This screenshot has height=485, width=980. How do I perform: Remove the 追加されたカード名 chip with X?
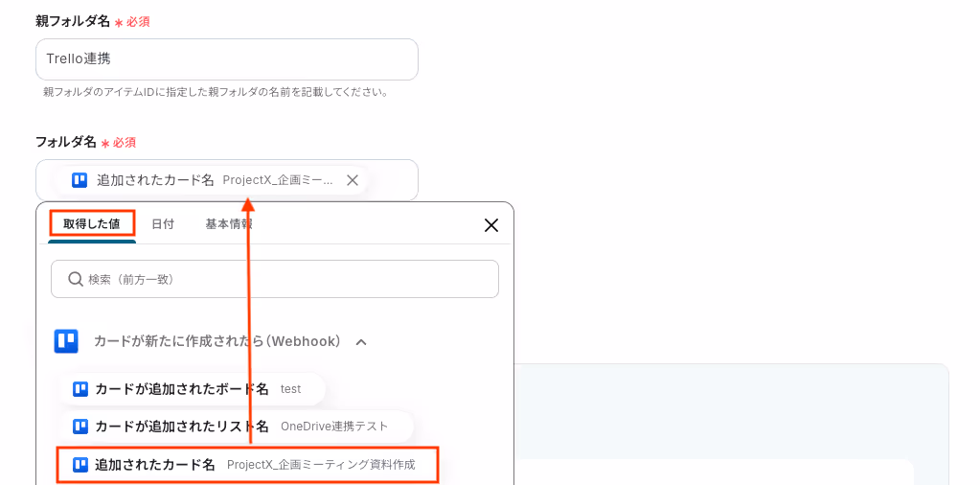click(x=353, y=180)
